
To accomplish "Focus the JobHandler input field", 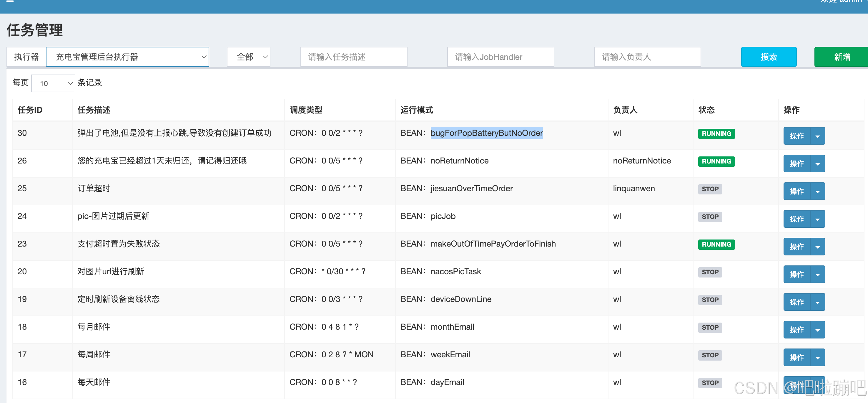I will click(500, 57).
